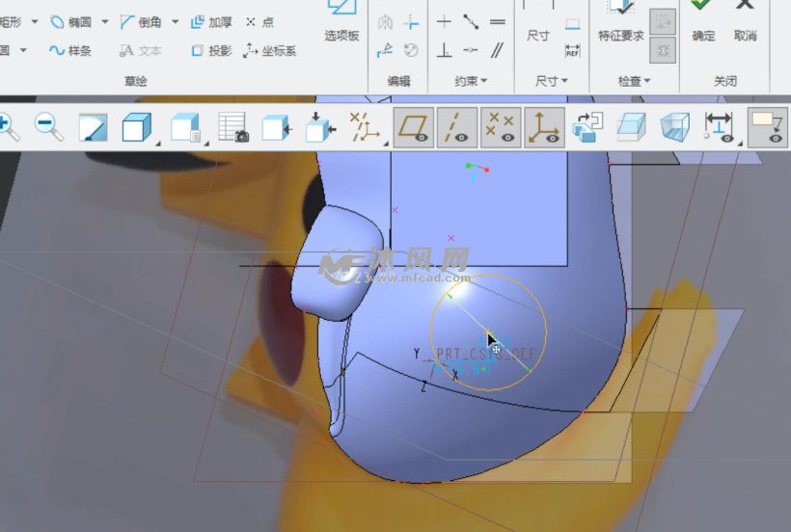
Task: Expand the 圆 dropdown arrow
Action: [23, 50]
